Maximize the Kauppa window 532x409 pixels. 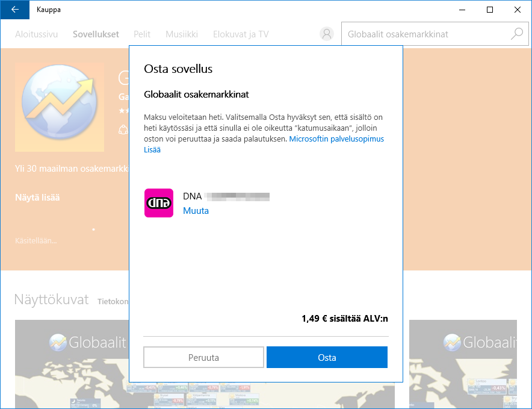click(x=489, y=10)
